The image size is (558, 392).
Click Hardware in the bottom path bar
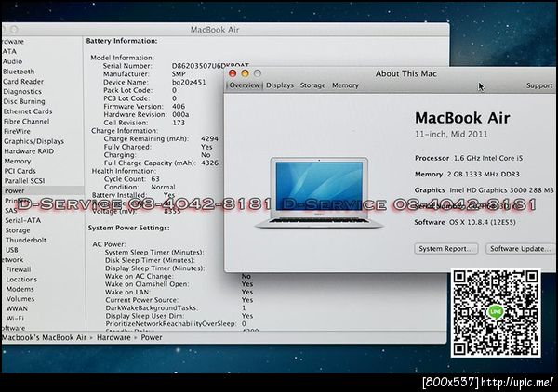(x=113, y=337)
